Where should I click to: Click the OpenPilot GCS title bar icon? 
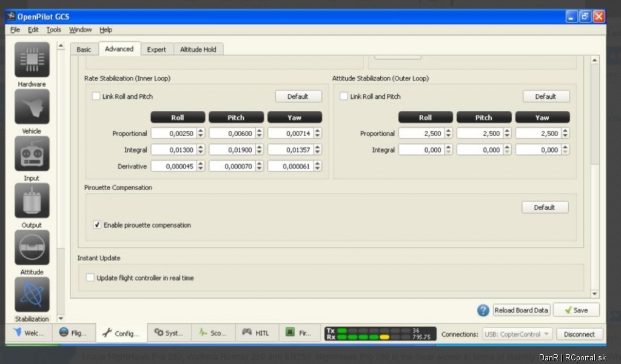pos(11,16)
